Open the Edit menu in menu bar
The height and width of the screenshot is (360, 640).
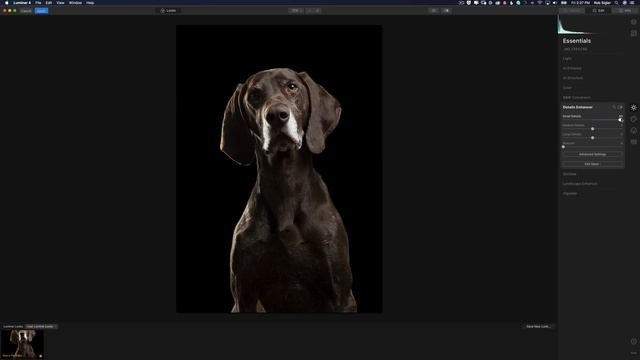pyautogui.click(x=49, y=3)
